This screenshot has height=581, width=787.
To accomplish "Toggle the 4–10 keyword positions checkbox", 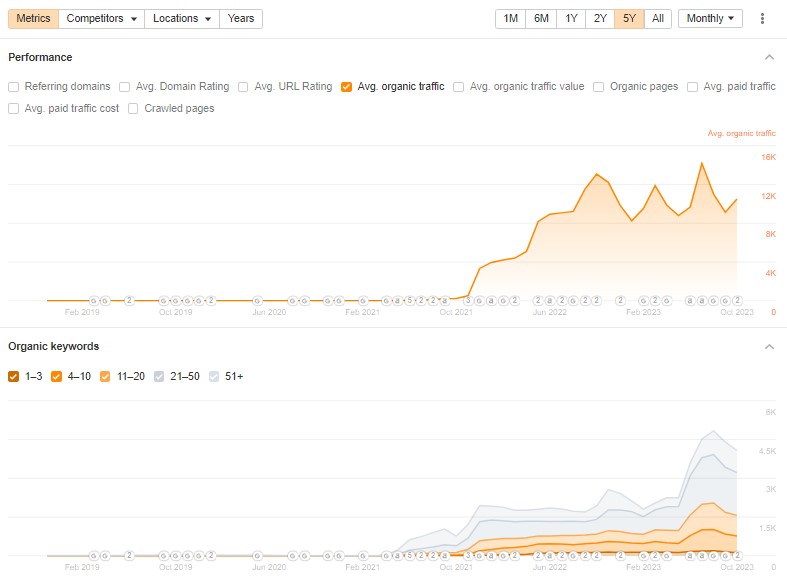I will point(56,376).
